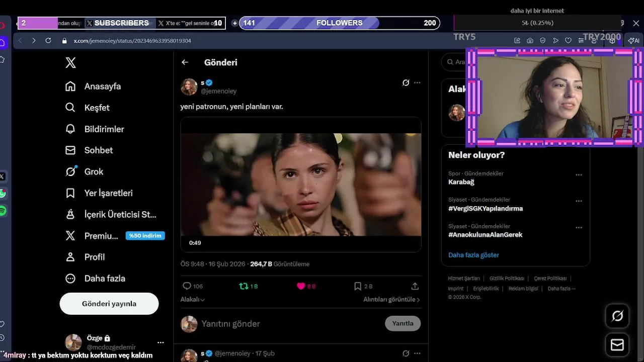The width and height of the screenshot is (644, 362).
Task: Click the browser address bar URL
Action: tap(132, 41)
